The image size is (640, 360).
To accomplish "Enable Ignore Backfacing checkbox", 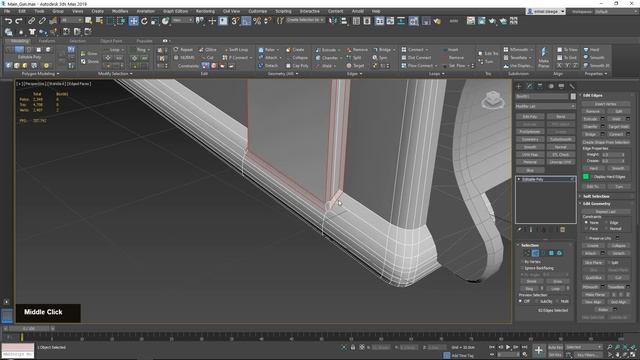I will pyautogui.click(x=522, y=268).
